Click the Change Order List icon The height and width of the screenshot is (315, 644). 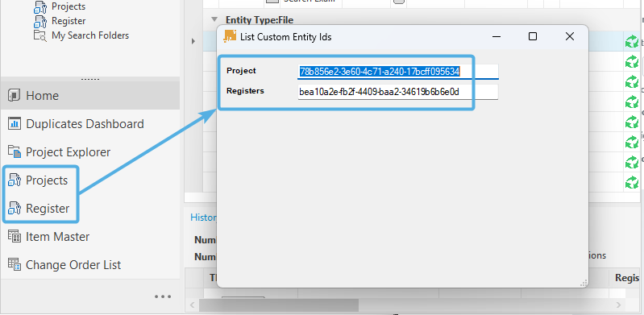point(14,264)
